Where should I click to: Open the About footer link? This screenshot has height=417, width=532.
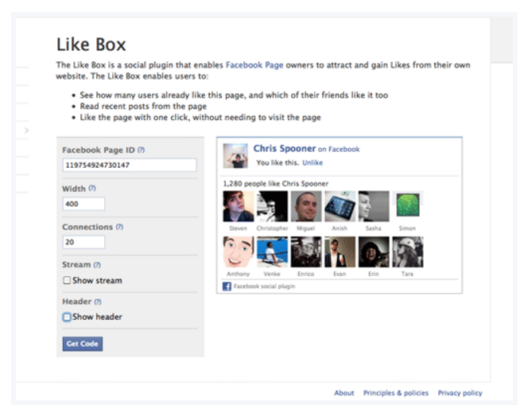(344, 393)
